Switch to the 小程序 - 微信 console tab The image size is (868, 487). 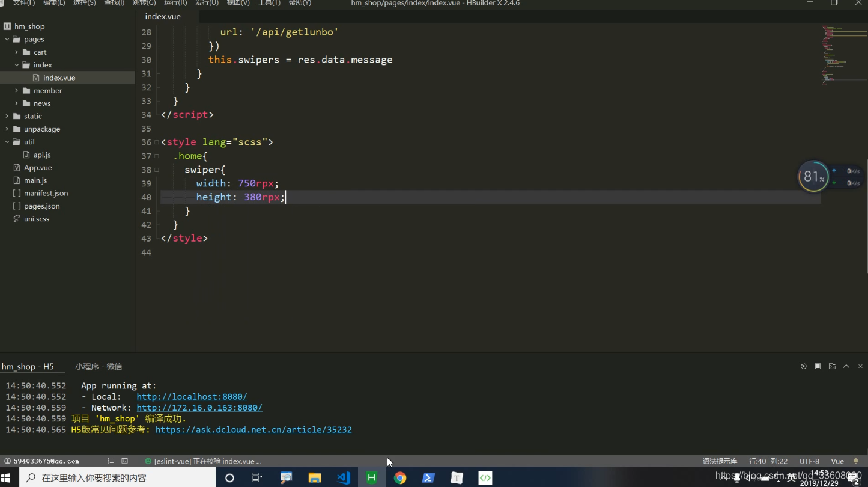(x=99, y=366)
